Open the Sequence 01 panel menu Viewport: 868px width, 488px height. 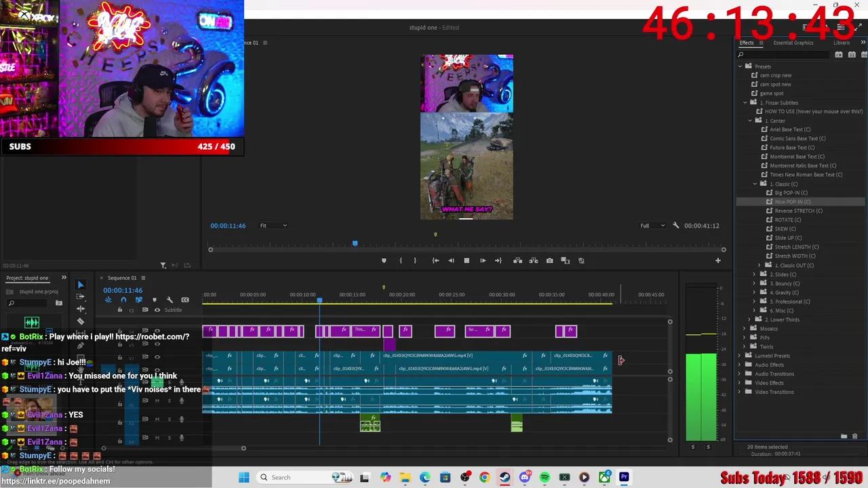[x=143, y=278]
